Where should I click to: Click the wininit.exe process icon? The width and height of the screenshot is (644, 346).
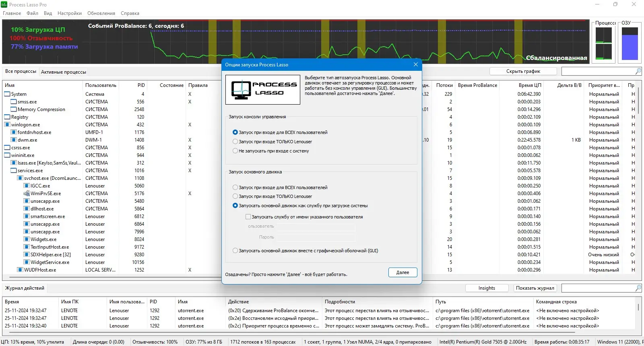click(7, 155)
